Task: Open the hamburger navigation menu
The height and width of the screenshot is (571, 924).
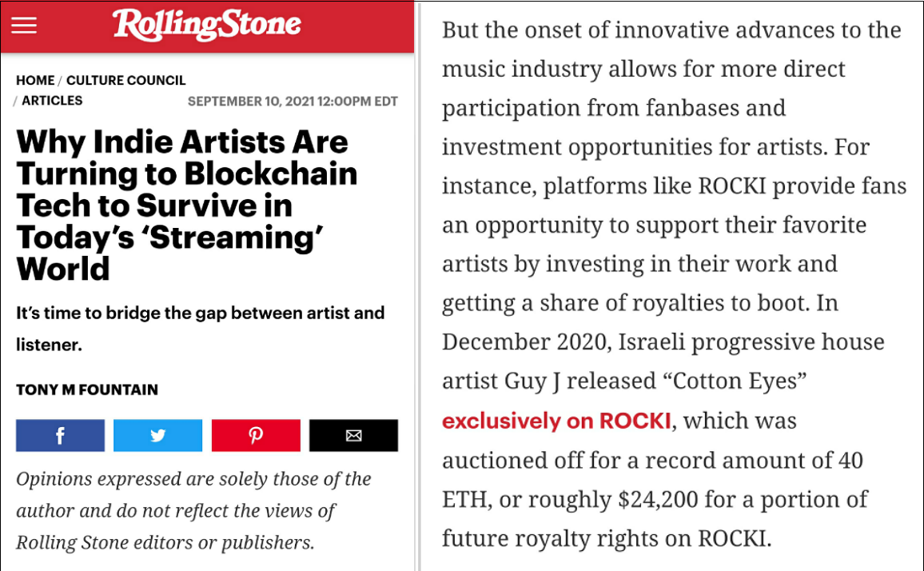Action: [24, 26]
